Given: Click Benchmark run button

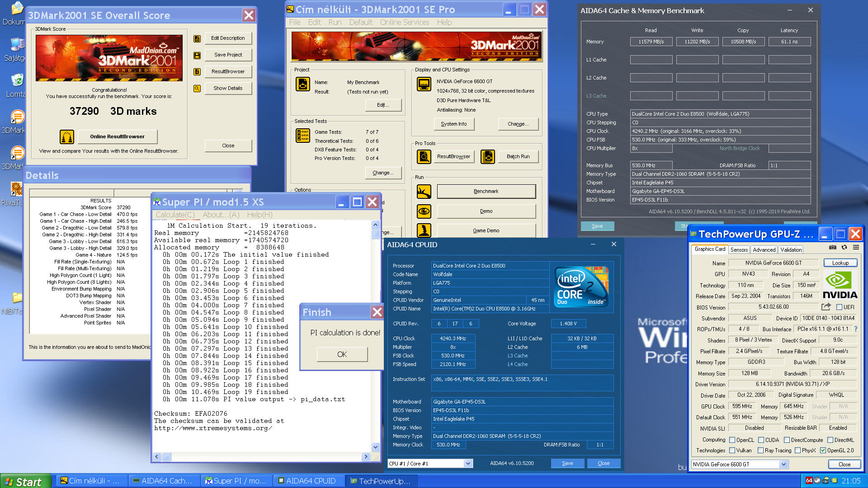Looking at the screenshot, I should tap(486, 192).
